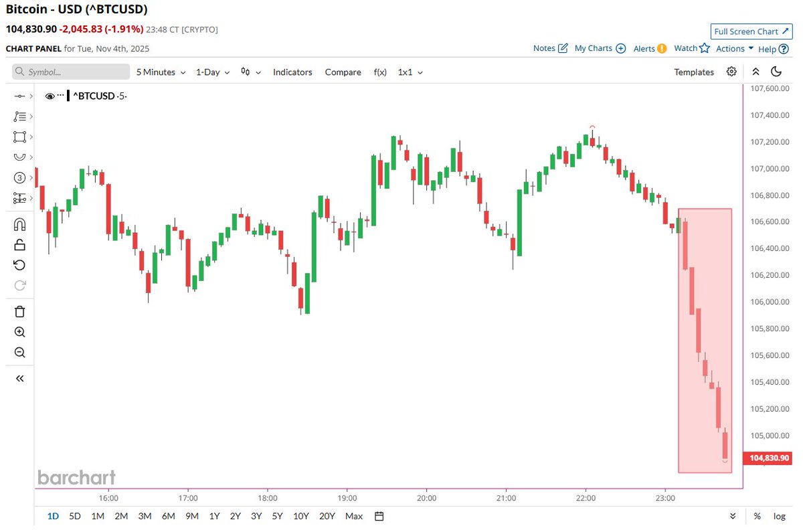Click the undo drawing icon
Image resolution: width=803 pixels, height=532 pixels.
pos(19,265)
